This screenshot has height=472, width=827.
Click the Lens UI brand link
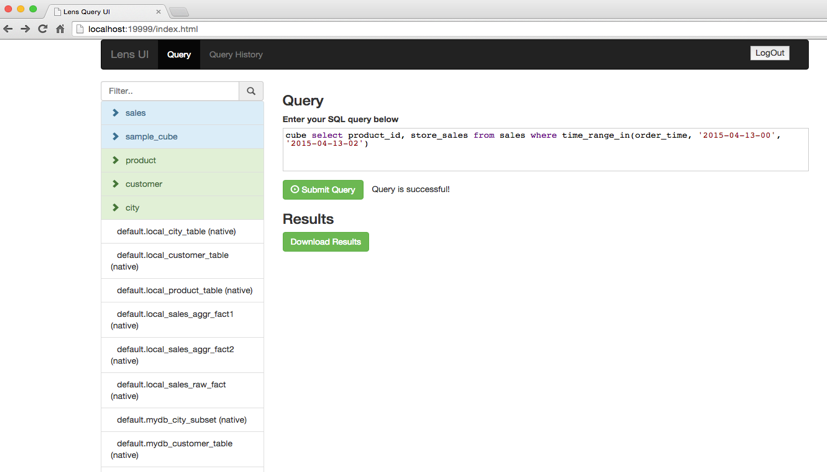coord(129,55)
